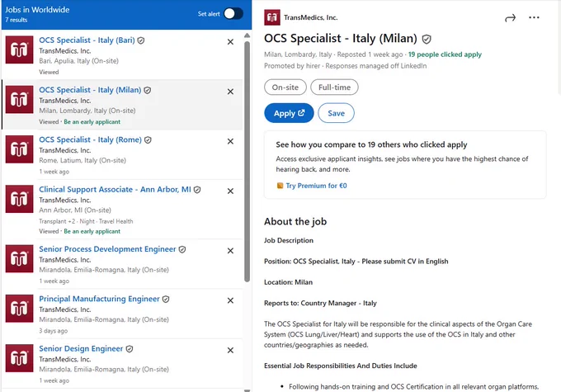561x392 pixels.
Task: Click verified badge beside Senior Process Development Engineer
Action: [x=182, y=249]
